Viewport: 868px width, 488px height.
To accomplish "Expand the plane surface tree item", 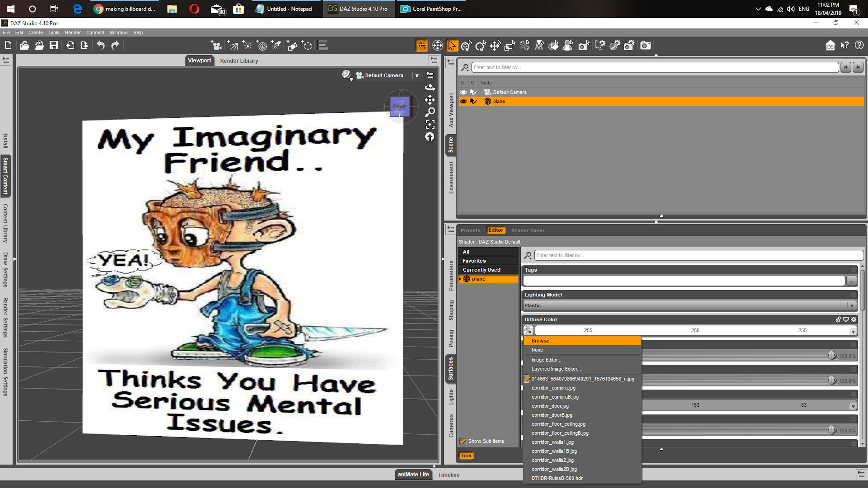I will pyautogui.click(x=460, y=279).
